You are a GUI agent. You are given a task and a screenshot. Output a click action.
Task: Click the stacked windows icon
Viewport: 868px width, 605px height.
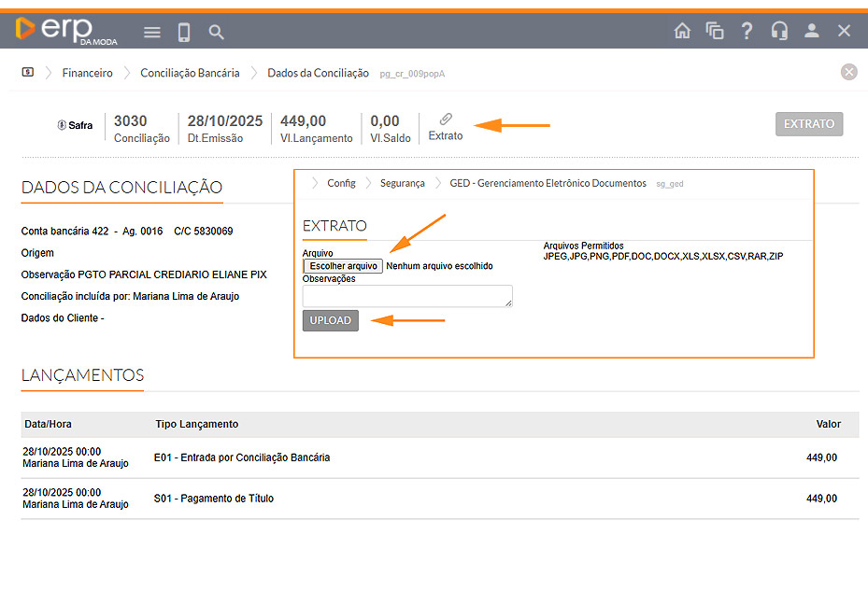point(715,31)
